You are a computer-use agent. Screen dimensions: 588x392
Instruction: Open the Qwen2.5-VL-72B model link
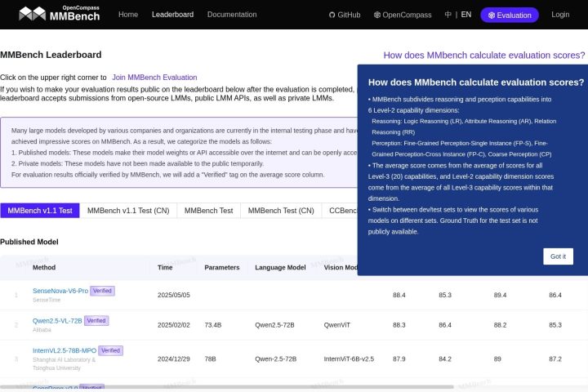(57, 321)
